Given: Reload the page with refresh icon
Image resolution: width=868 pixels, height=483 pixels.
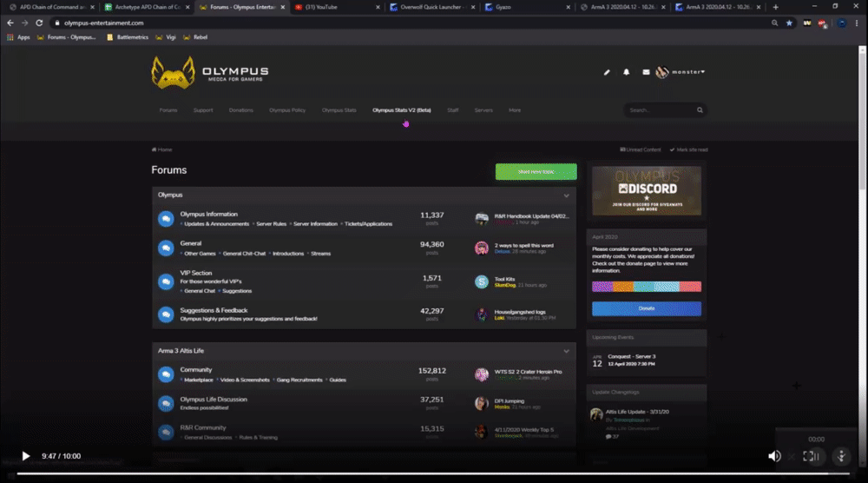Looking at the screenshot, I should coord(39,23).
